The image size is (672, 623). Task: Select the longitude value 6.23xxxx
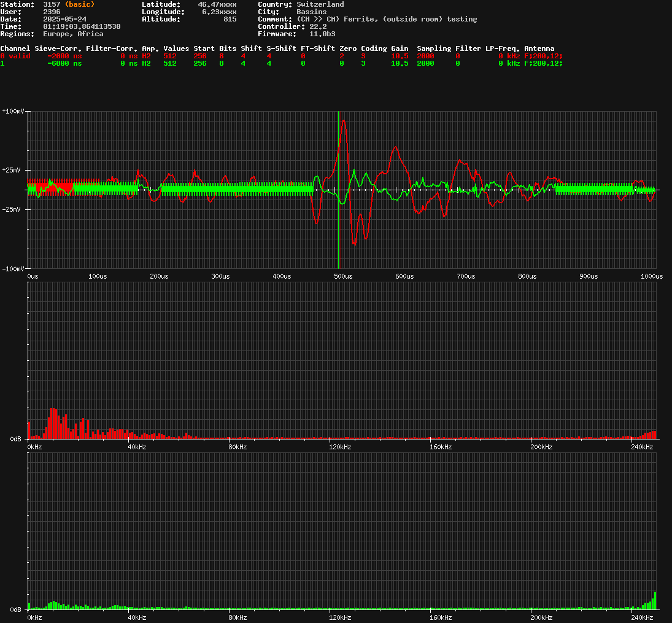tap(219, 12)
